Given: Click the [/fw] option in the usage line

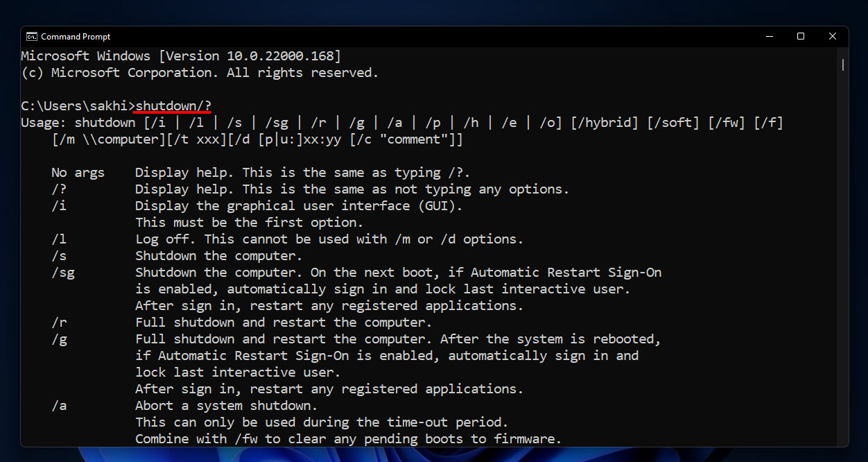Looking at the screenshot, I should click(x=724, y=123).
